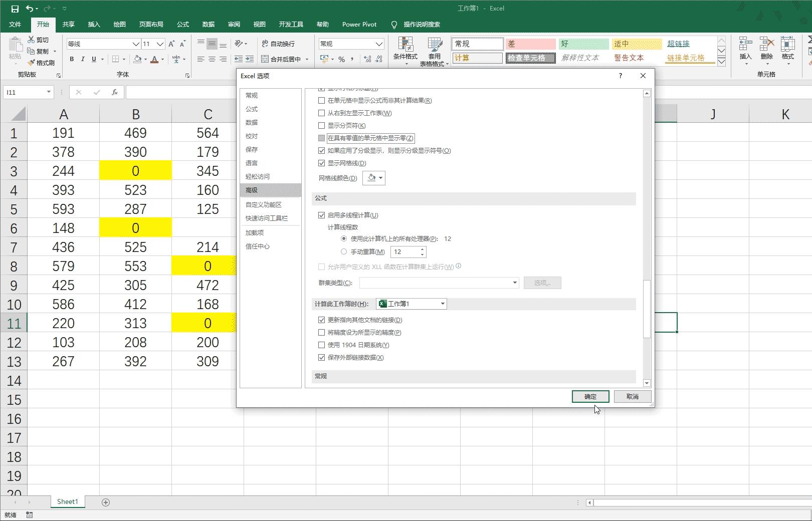Open the 工作簿1 workbook dropdown
This screenshot has height=521, width=812.
[412, 304]
